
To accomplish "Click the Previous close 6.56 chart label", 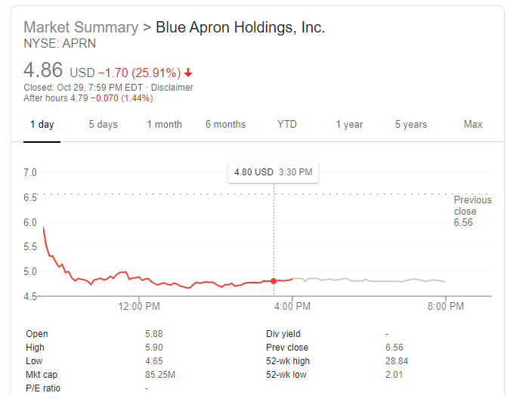I will (x=472, y=211).
